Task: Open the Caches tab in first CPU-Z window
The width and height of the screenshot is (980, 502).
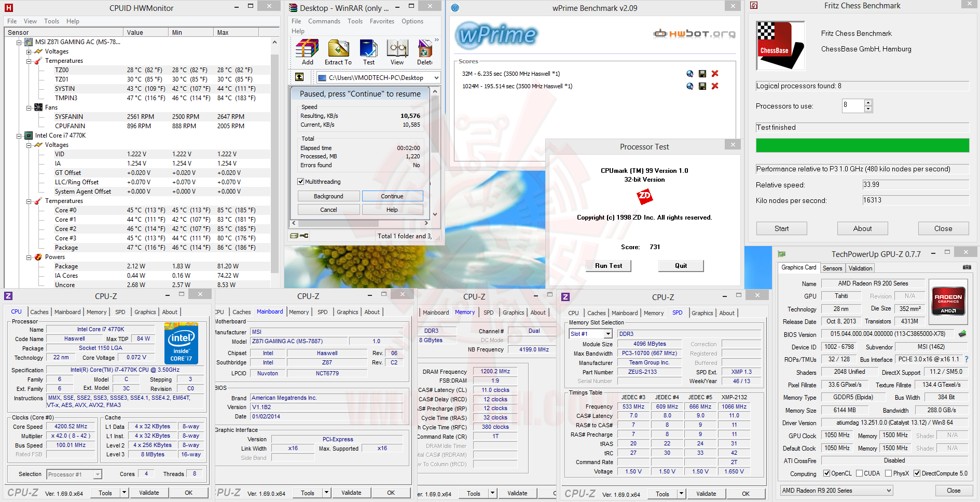Action: coord(39,312)
